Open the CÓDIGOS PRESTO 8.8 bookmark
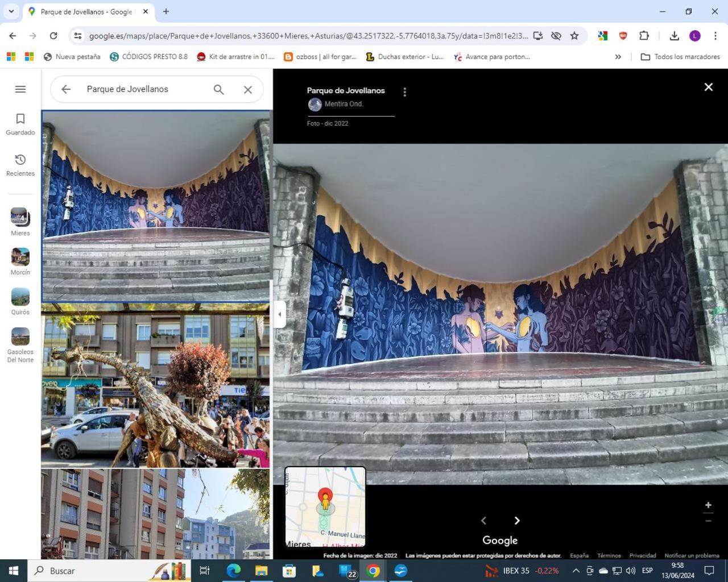Image resolution: width=728 pixels, height=582 pixels. coord(149,57)
